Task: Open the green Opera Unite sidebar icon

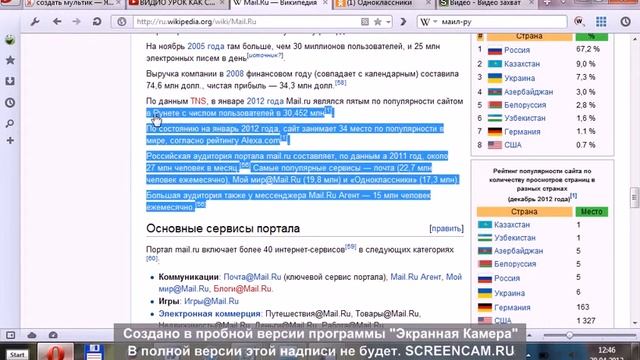Action: (x=10, y=40)
